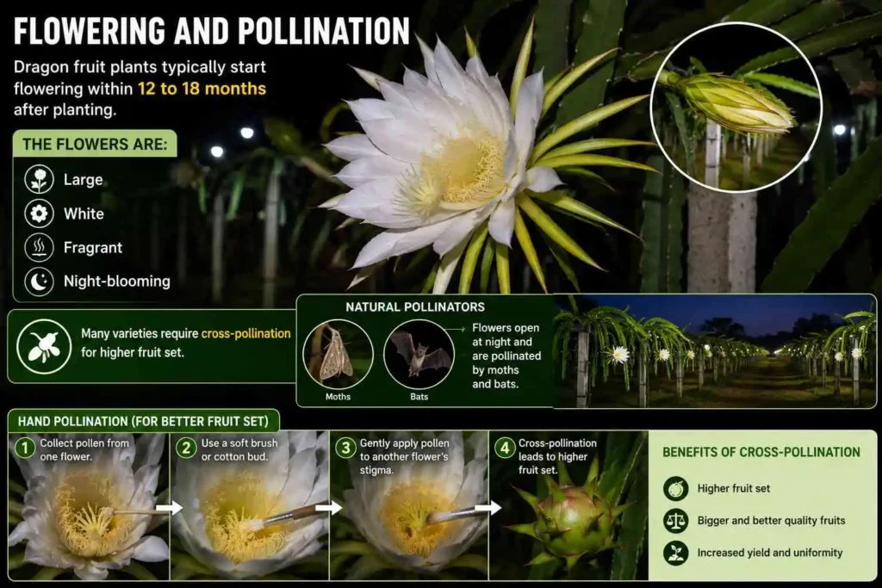Select the Bats circular thumbnail
Screen dimensions: 882x588
(419, 354)
